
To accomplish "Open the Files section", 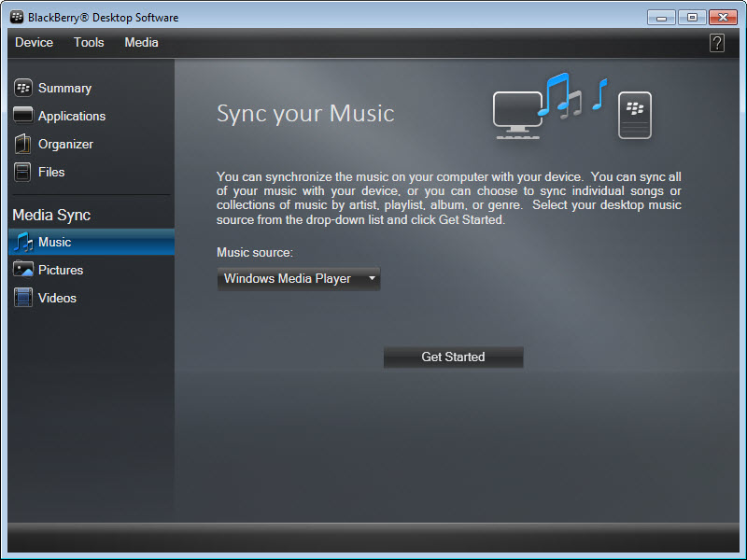I will click(x=51, y=172).
